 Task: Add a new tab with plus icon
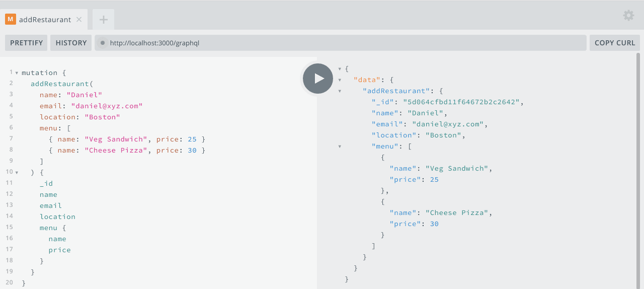pyautogui.click(x=103, y=20)
